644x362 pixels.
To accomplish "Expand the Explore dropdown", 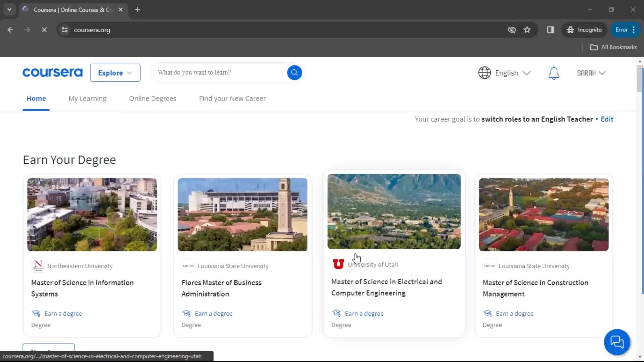I will click(115, 73).
